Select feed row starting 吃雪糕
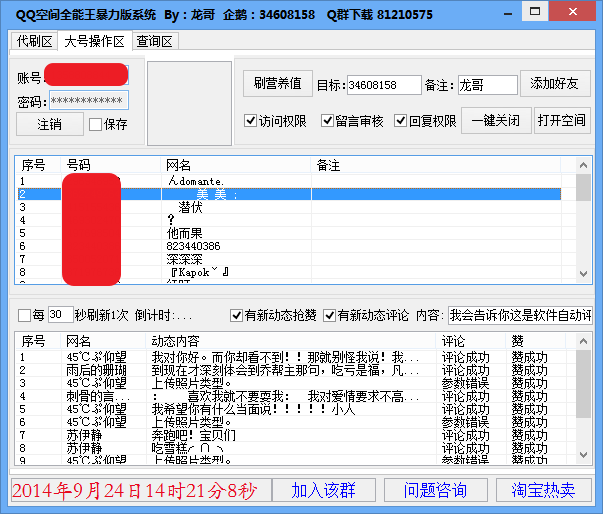The height and width of the screenshot is (514, 603). point(292,448)
